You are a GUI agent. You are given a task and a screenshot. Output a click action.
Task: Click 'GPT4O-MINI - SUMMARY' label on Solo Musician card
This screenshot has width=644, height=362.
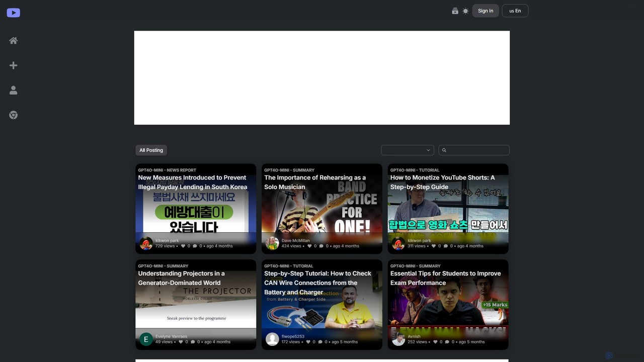pos(289,170)
